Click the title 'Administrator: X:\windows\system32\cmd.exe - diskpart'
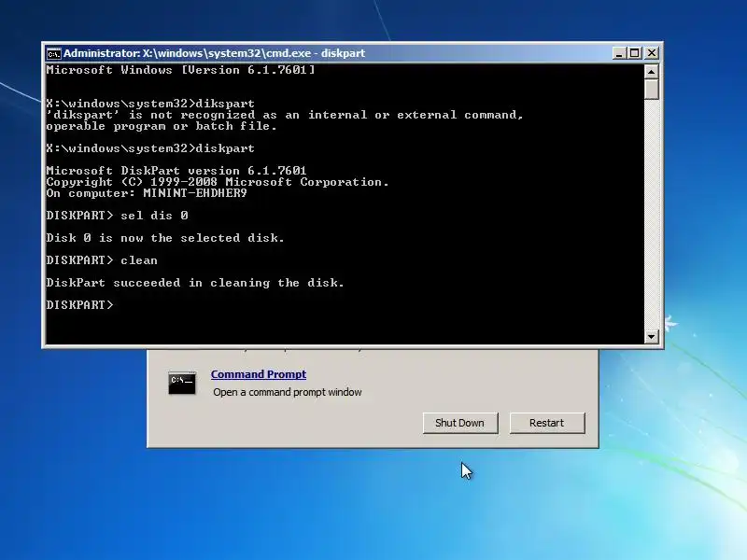Screen dimensions: 747x560 point(214,53)
